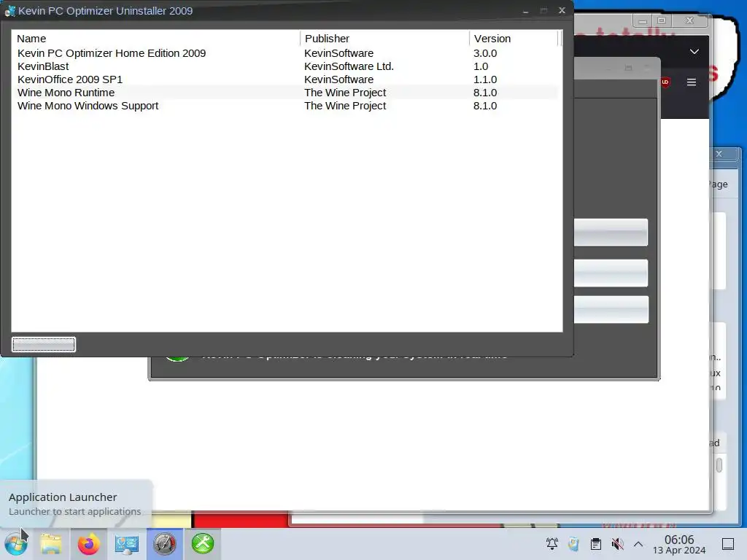Open the Application Launcher start button
The image size is (747, 560).
(16, 544)
